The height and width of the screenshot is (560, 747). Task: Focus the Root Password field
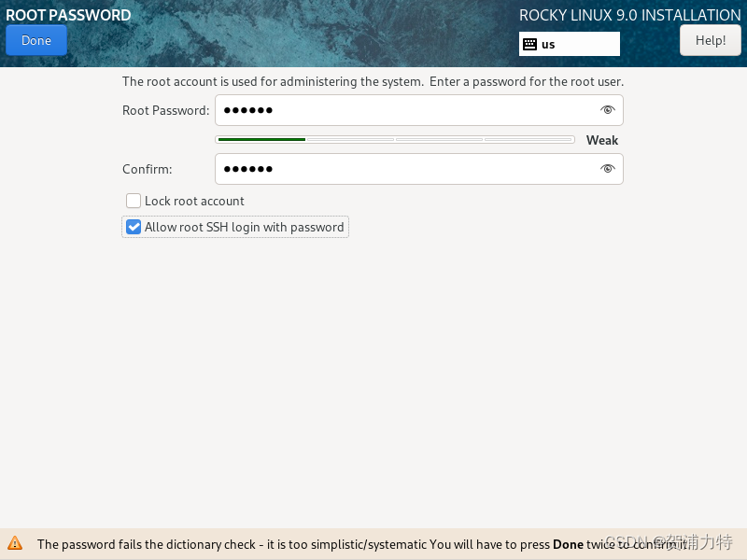point(418,110)
